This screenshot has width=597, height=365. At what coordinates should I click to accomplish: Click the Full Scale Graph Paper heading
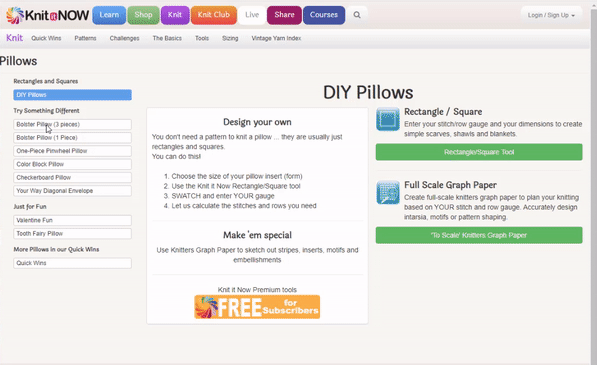(x=450, y=185)
